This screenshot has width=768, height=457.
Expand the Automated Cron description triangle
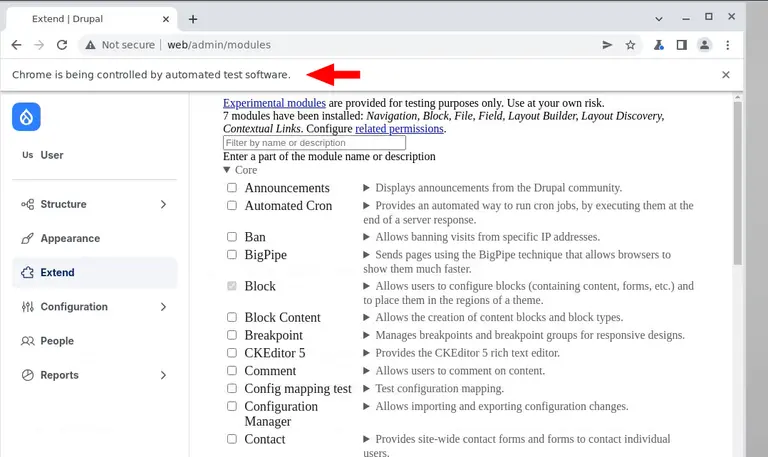(x=366, y=205)
